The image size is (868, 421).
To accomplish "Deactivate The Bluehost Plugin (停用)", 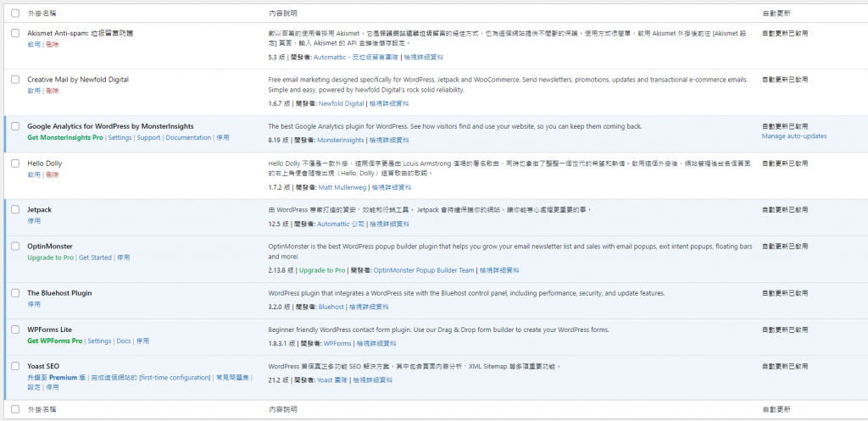I will point(34,304).
